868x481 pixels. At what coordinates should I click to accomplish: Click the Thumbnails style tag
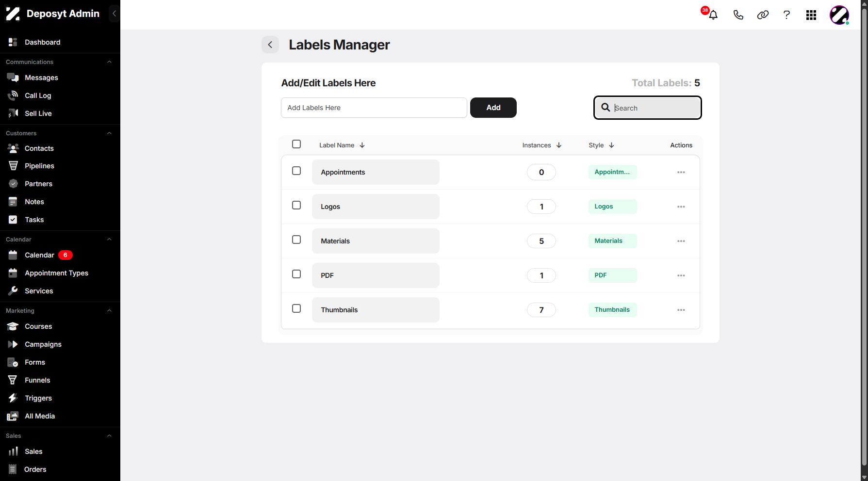(x=612, y=310)
